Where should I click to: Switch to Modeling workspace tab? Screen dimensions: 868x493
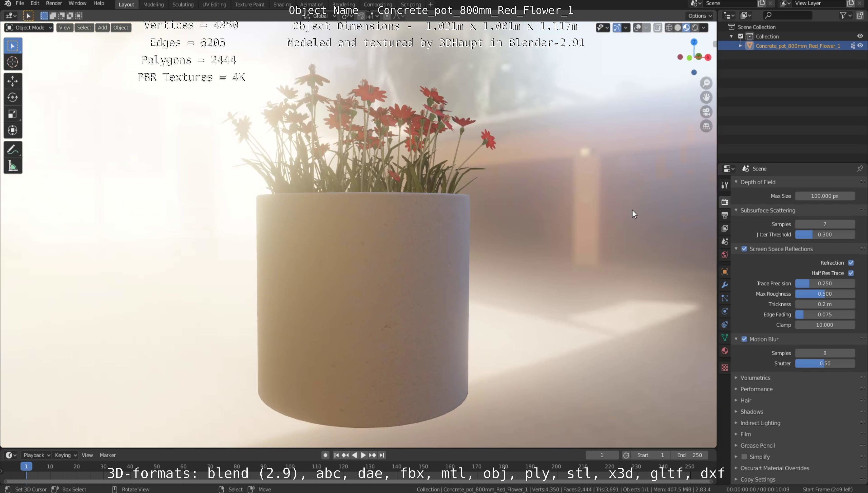(x=153, y=4)
